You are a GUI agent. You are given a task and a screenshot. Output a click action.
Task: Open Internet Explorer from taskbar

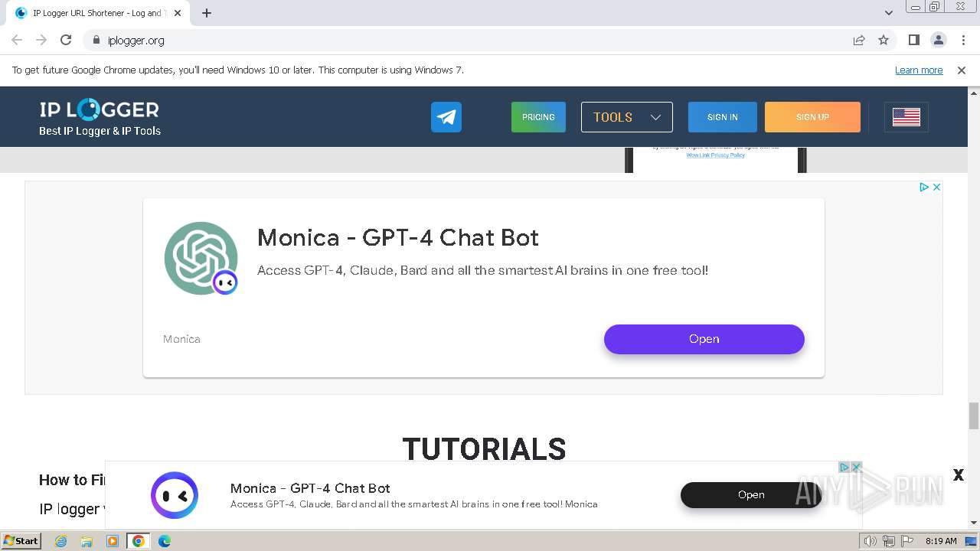[x=61, y=541]
